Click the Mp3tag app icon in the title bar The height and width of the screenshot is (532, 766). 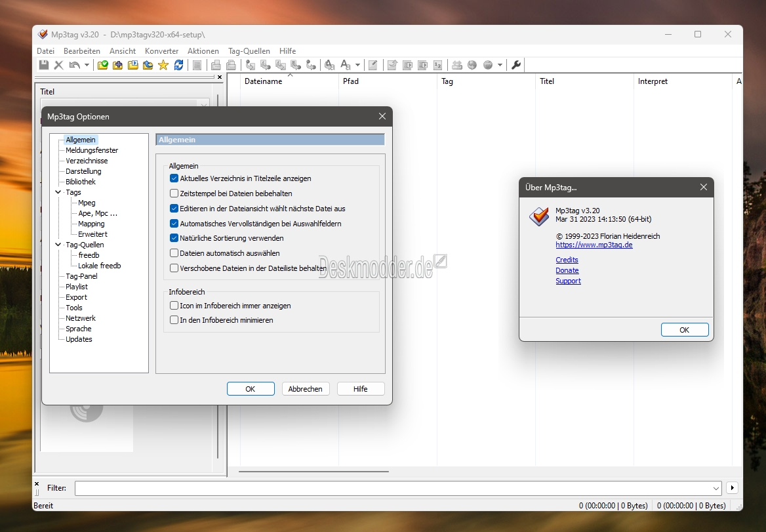click(43, 34)
